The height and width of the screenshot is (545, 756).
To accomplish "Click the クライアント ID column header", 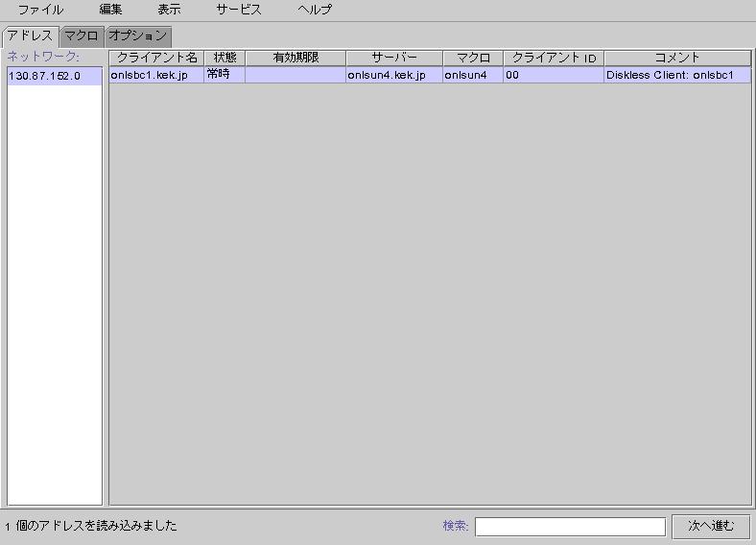I will click(554, 58).
